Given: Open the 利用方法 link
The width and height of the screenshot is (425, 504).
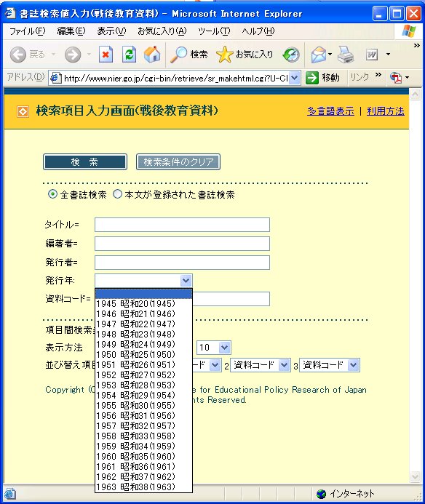Looking at the screenshot, I should pyautogui.click(x=386, y=111).
